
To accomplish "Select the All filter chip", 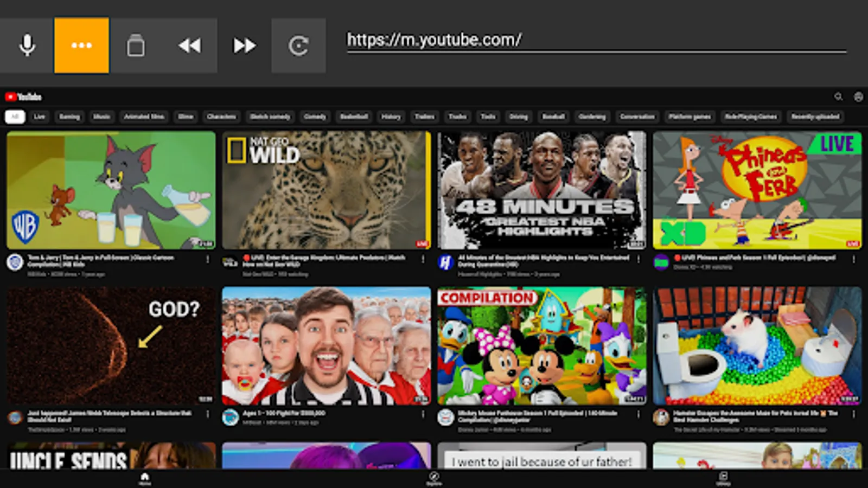I will [15, 117].
